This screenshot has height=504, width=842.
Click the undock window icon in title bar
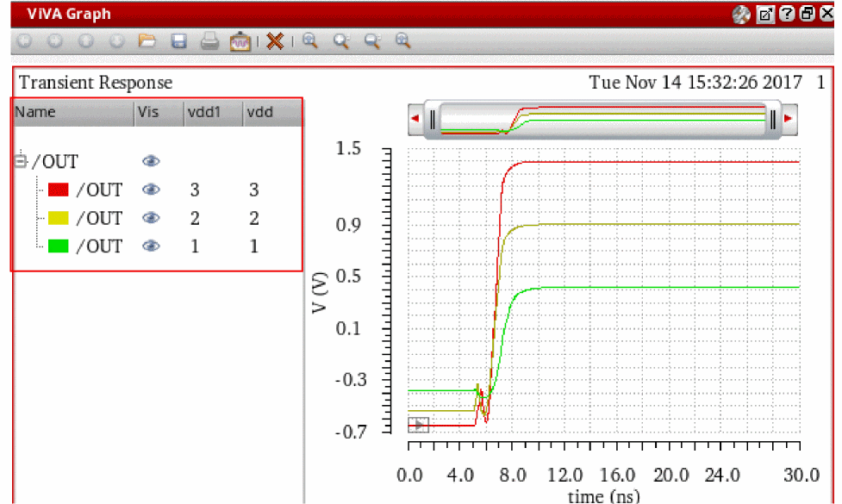coord(764,15)
